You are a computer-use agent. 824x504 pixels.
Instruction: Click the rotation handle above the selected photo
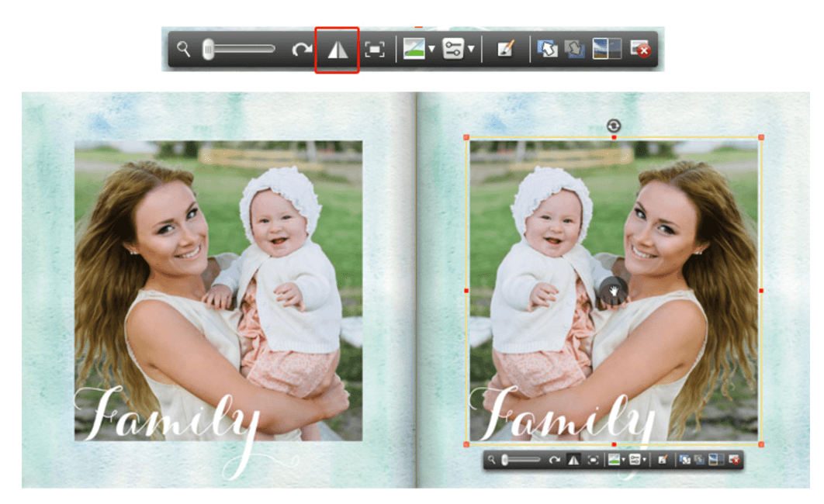click(x=613, y=126)
